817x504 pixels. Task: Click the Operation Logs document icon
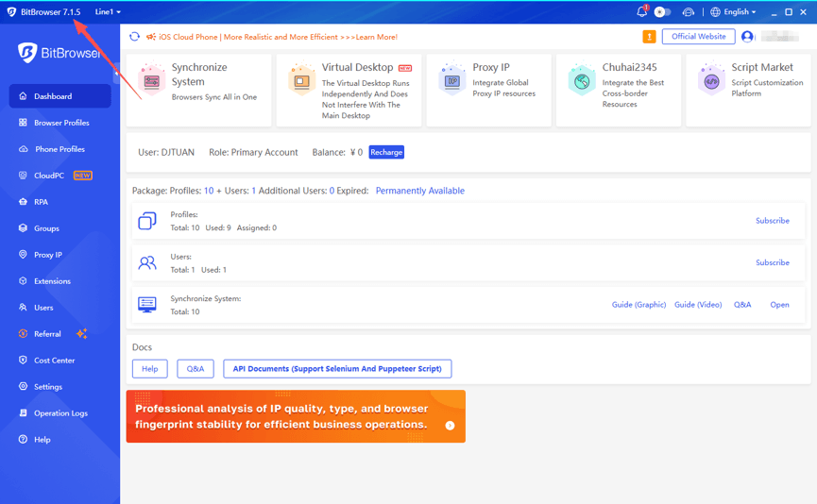(x=23, y=412)
